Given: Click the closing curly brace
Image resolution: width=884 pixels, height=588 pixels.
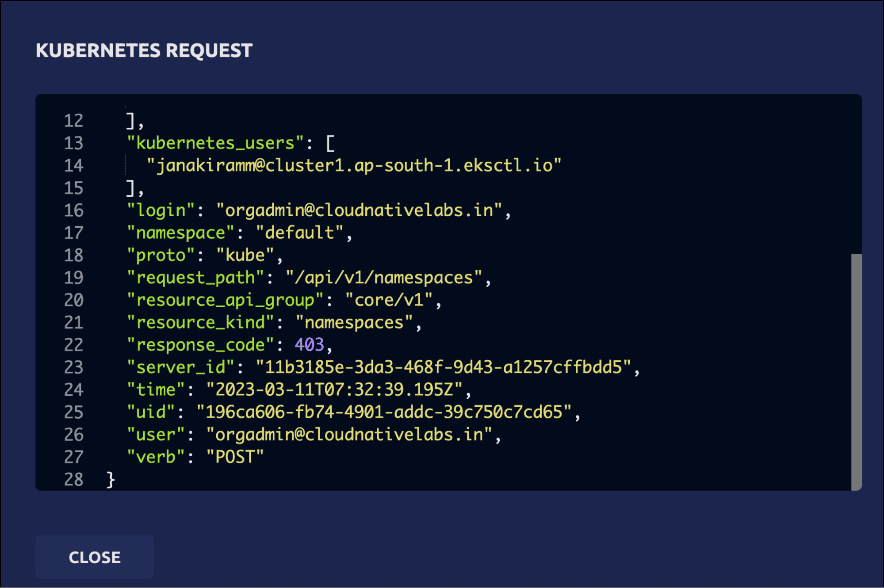Looking at the screenshot, I should pyautogui.click(x=111, y=480).
